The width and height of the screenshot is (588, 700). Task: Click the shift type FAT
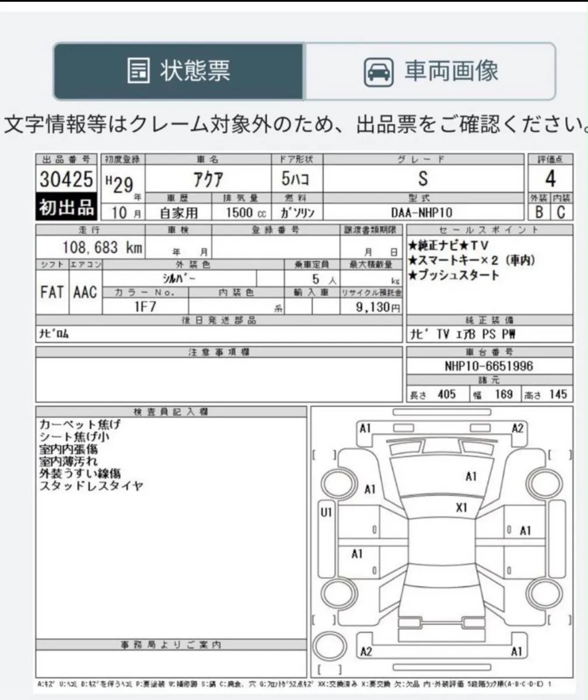pos(52,293)
